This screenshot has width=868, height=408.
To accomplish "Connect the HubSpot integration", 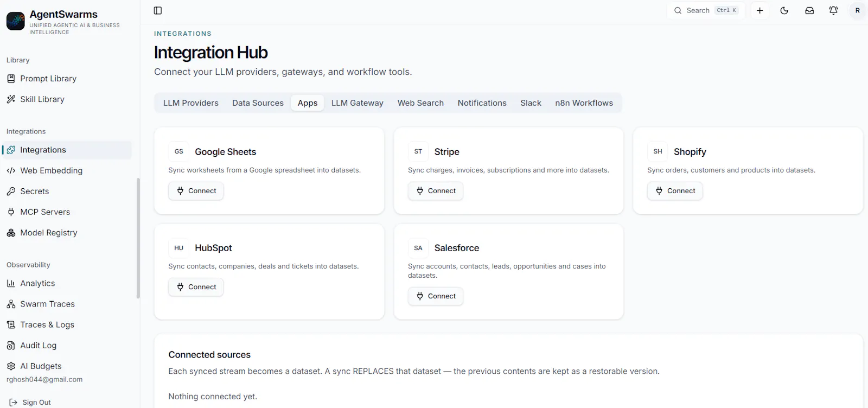I will [x=196, y=287].
